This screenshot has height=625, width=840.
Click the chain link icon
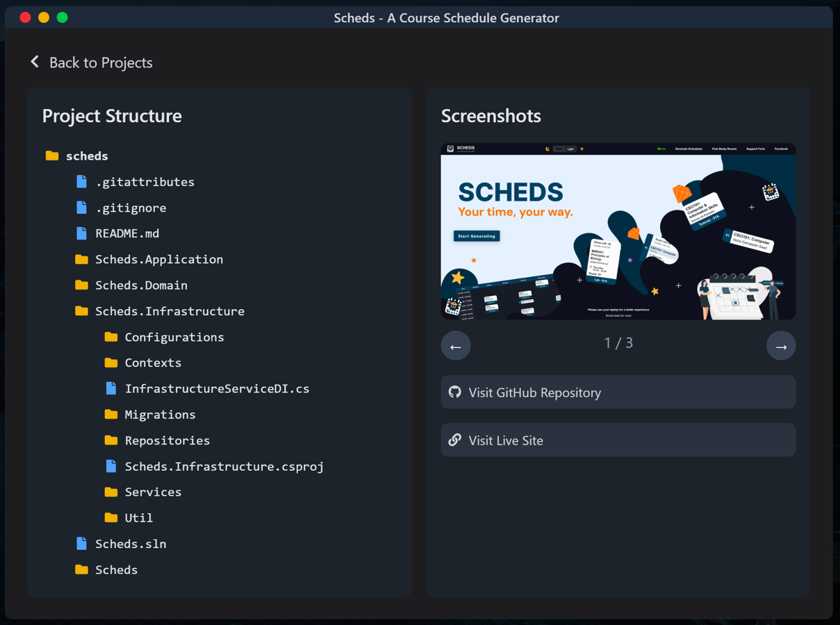tap(455, 440)
